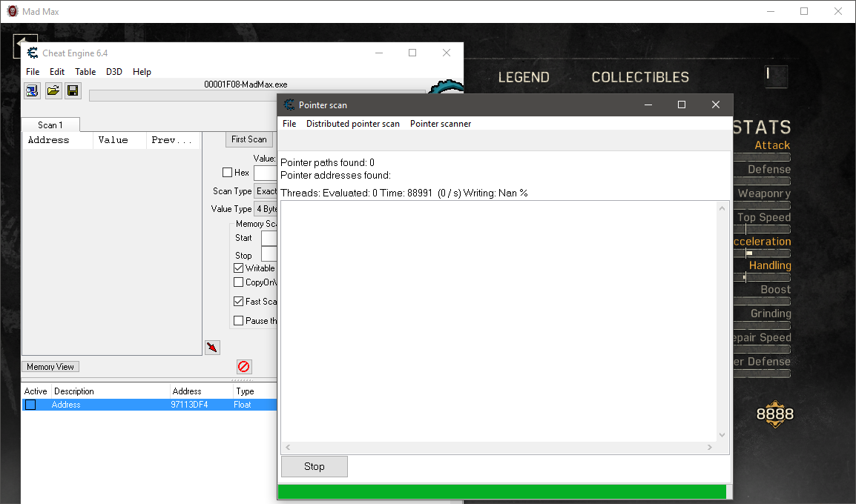The height and width of the screenshot is (504, 856).
Task: Click the Cheat Engine logo in Pointer scan title
Action: click(289, 105)
